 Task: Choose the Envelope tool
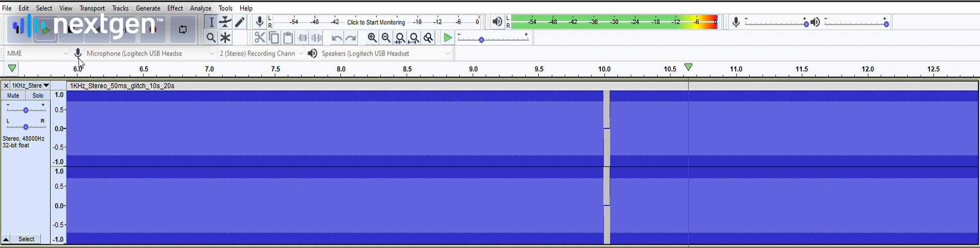click(x=225, y=22)
